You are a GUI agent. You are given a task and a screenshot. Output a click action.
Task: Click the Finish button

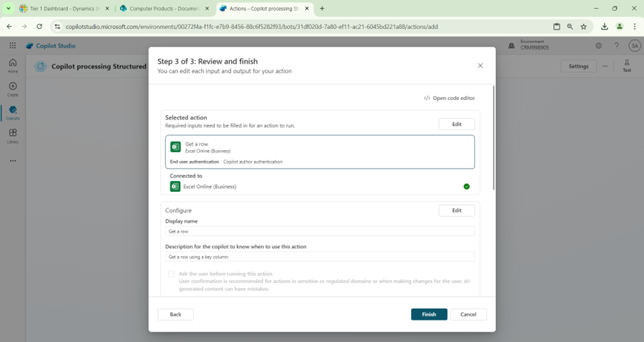point(429,314)
